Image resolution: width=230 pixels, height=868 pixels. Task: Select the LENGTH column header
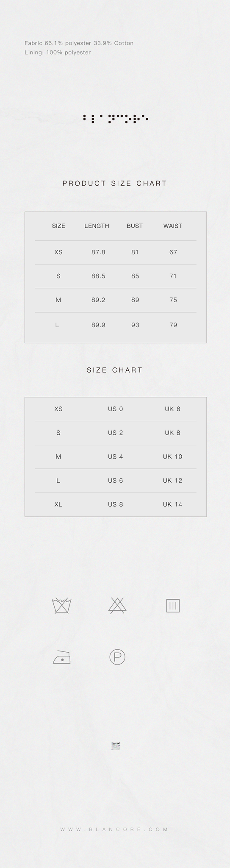click(97, 226)
